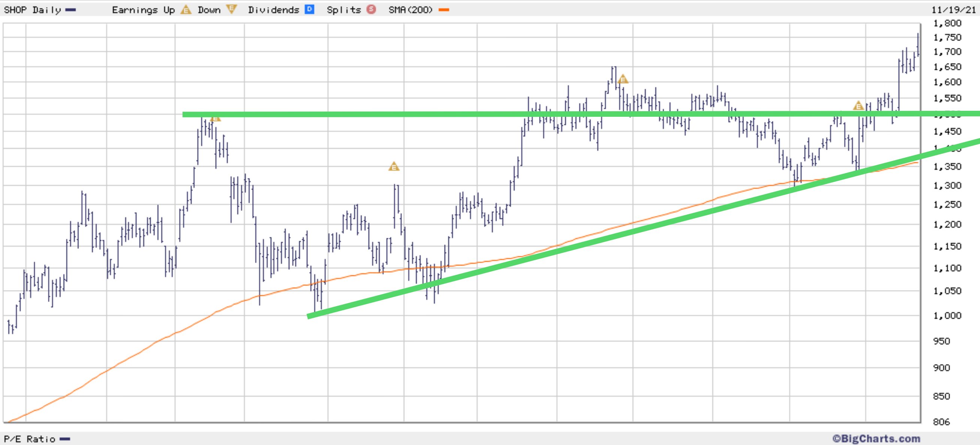Click earnings marker near the 1,650 peak
The width and height of the screenshot is (980, 445).
(623, 79)
